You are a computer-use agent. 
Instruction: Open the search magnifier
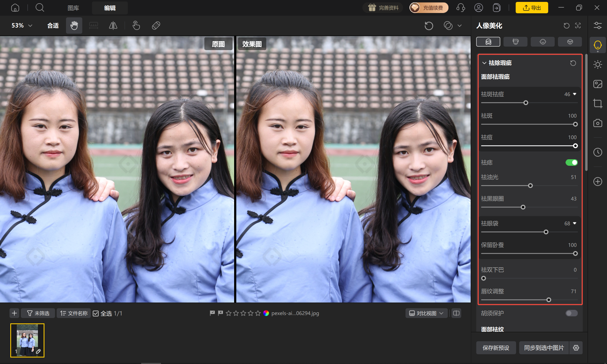pos(40,8)
